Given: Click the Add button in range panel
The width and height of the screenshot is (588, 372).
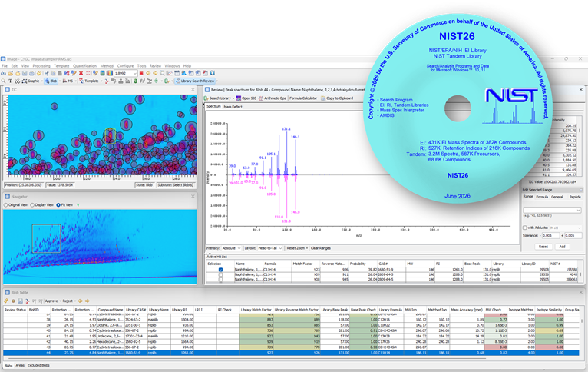Looking at the screenshot, I should click(562, 247).
